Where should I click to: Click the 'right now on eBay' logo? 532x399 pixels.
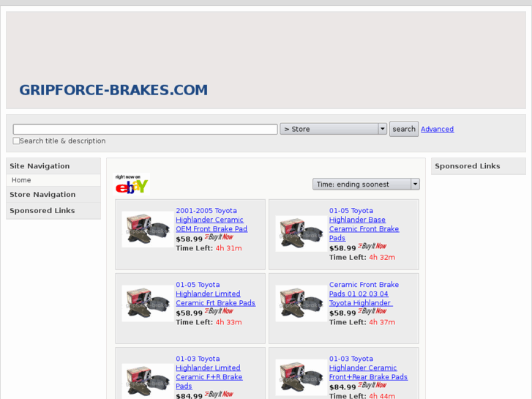point(132,184)
